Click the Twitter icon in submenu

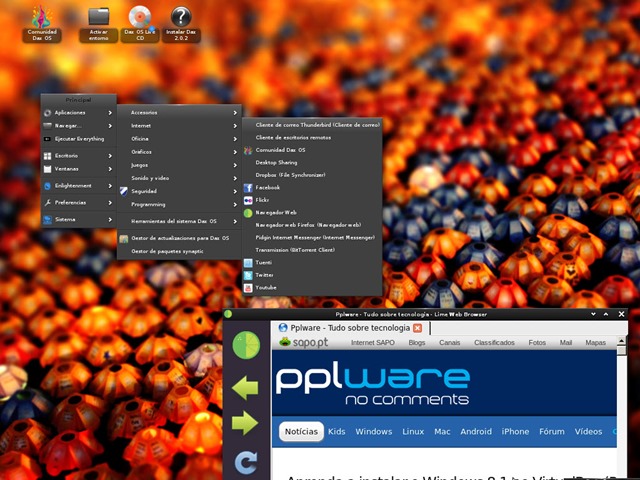point(248,276)
